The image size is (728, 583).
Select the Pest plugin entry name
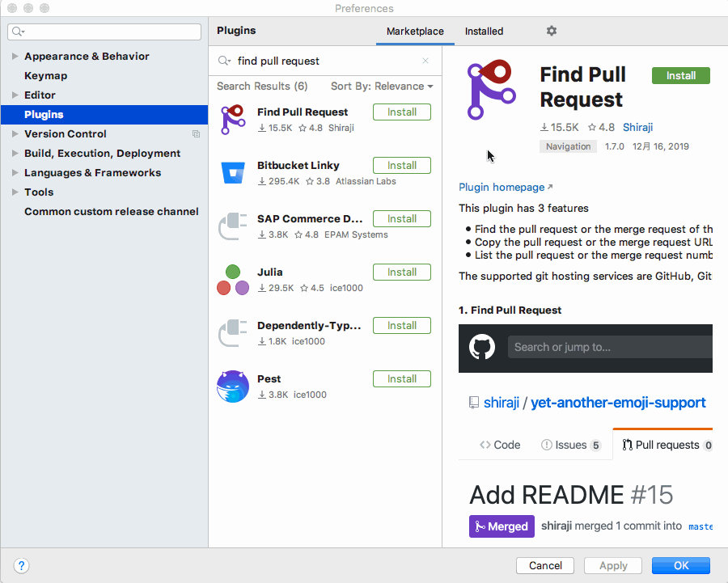tap(269, 378)
